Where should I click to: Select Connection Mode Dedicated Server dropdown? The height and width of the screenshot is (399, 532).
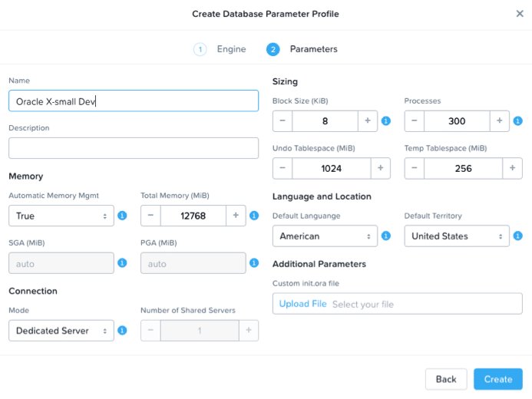pos(61,331)
